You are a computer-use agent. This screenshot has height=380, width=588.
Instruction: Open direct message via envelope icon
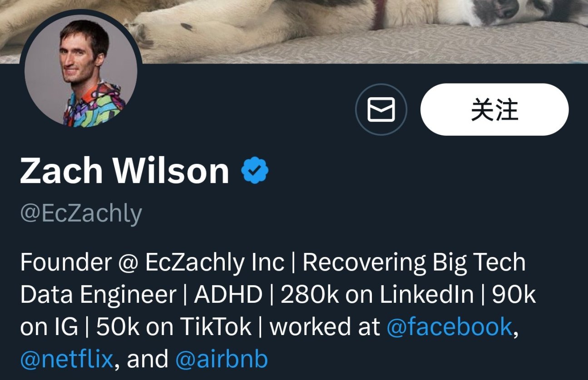(381, 109)
